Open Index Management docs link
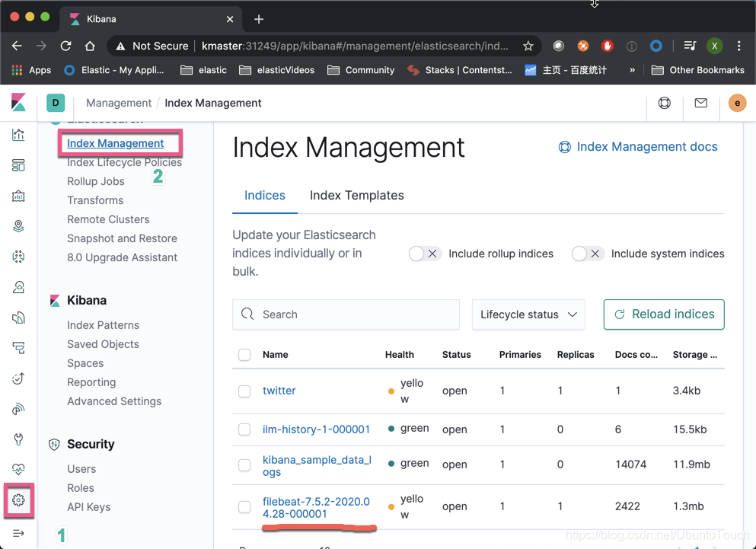Image resolution: width=756 pixels, height=549 pixels. point(638,147)
